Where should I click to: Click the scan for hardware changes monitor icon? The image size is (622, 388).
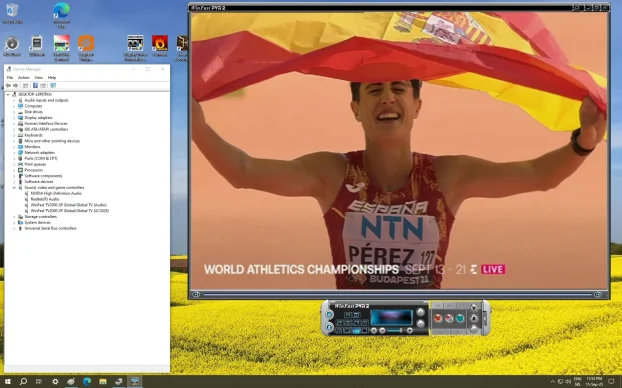53,86
